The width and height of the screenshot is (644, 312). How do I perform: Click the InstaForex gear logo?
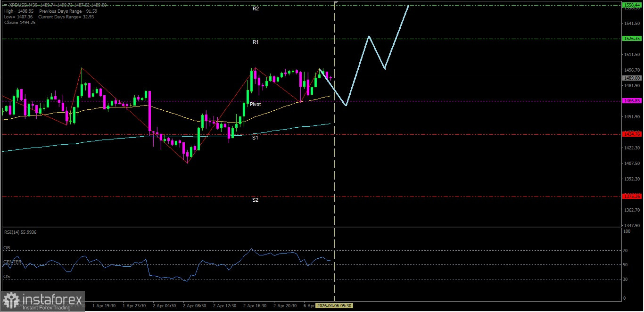(x=10, y=299)
